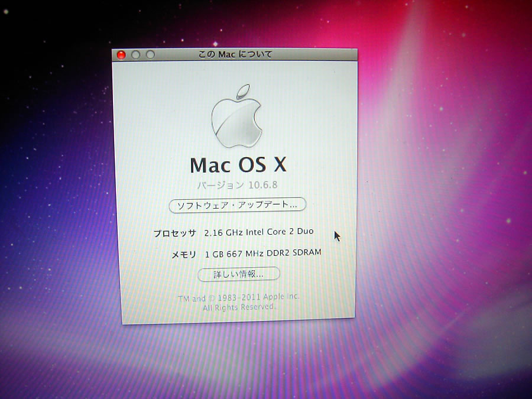Click the Apple logo image

[237, 116]
